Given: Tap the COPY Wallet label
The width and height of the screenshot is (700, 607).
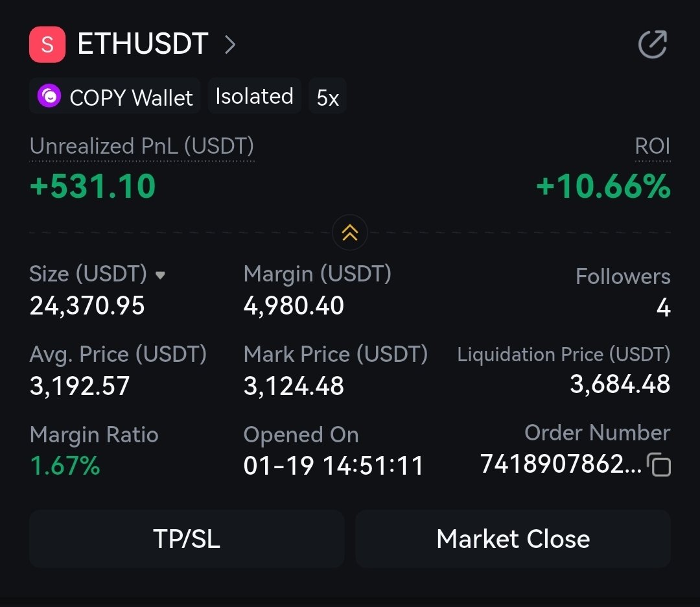Looking at the screenshot, I should coord(131,98).
